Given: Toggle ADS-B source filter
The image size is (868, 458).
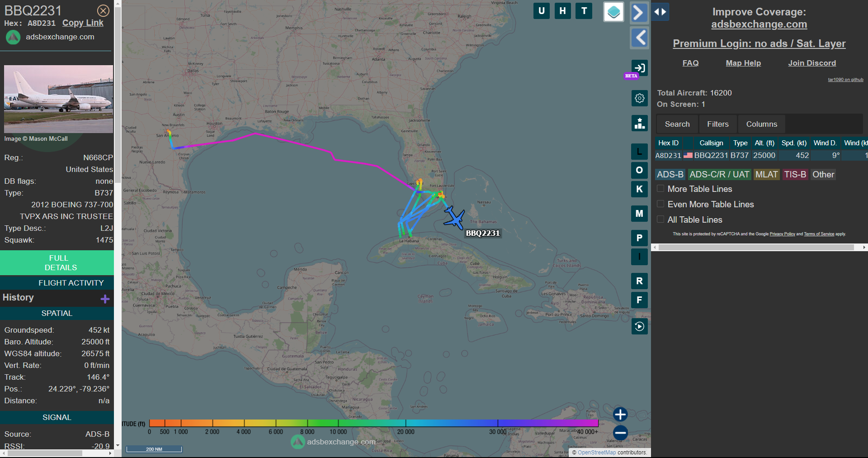Looking at the screenshot, I should [x=670, y=174].
